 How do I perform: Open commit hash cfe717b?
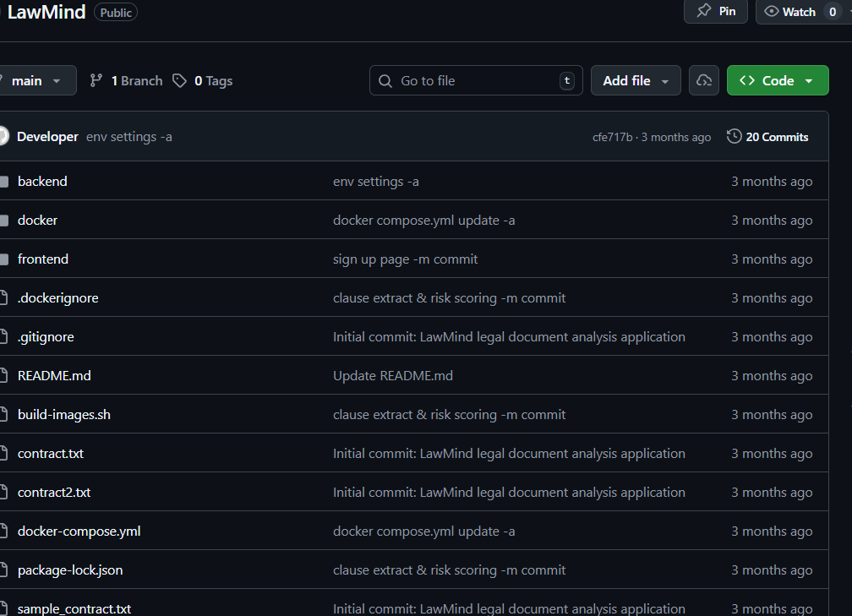click(x=612, y=137)
